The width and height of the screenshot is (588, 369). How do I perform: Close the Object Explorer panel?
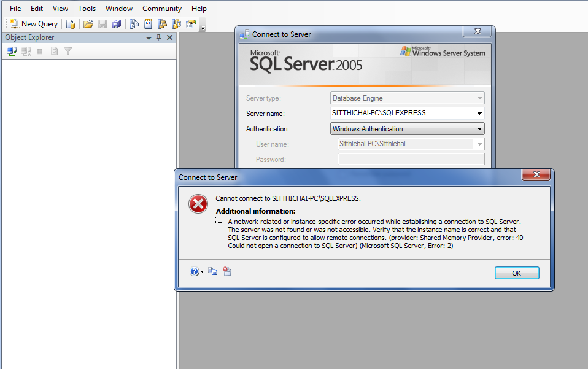(169, 37)
